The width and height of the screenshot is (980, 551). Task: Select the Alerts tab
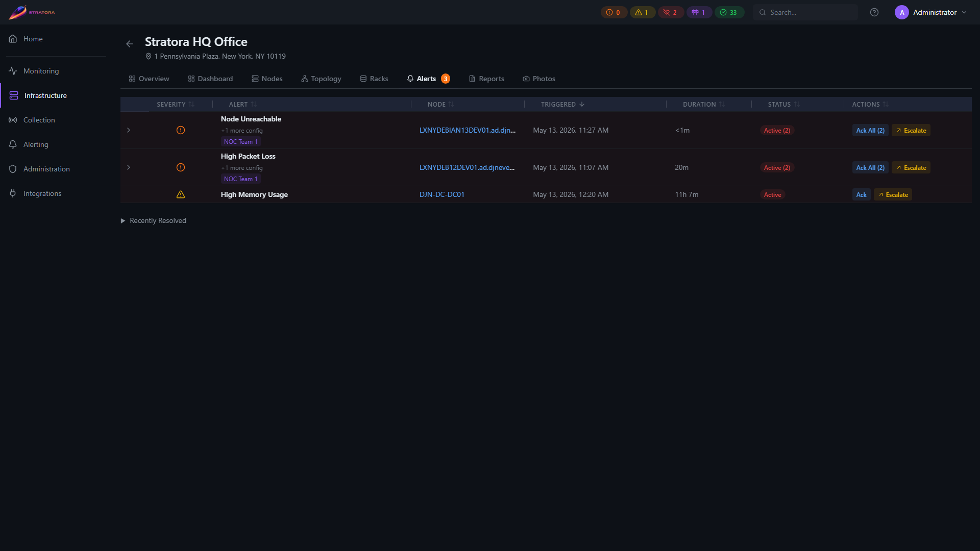pyautogui.click(x=428, y=79)
